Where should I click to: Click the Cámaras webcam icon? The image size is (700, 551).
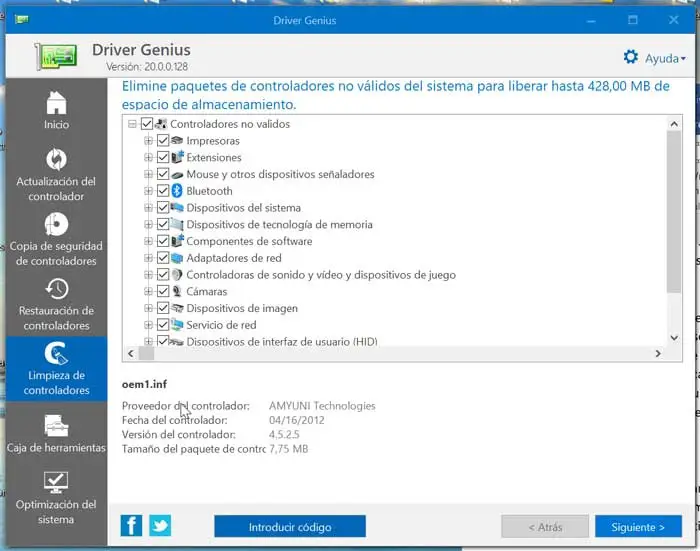[x=177, y=291]
